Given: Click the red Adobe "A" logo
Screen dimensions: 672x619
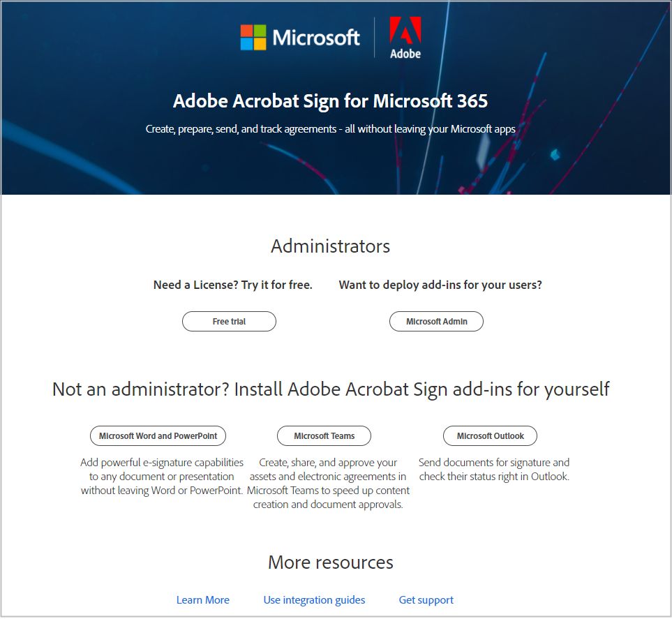Looking at the screenshot, I should [x=405, y=31].
